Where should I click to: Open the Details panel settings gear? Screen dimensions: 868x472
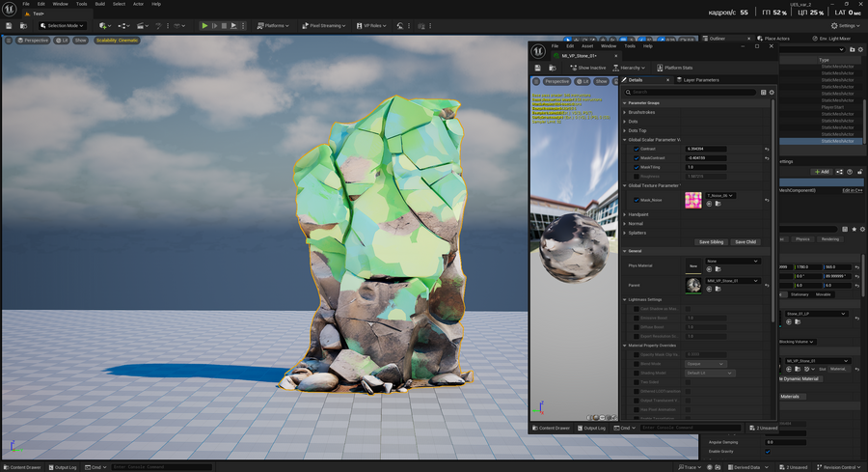pyautogui.click(x=772, y=93)
